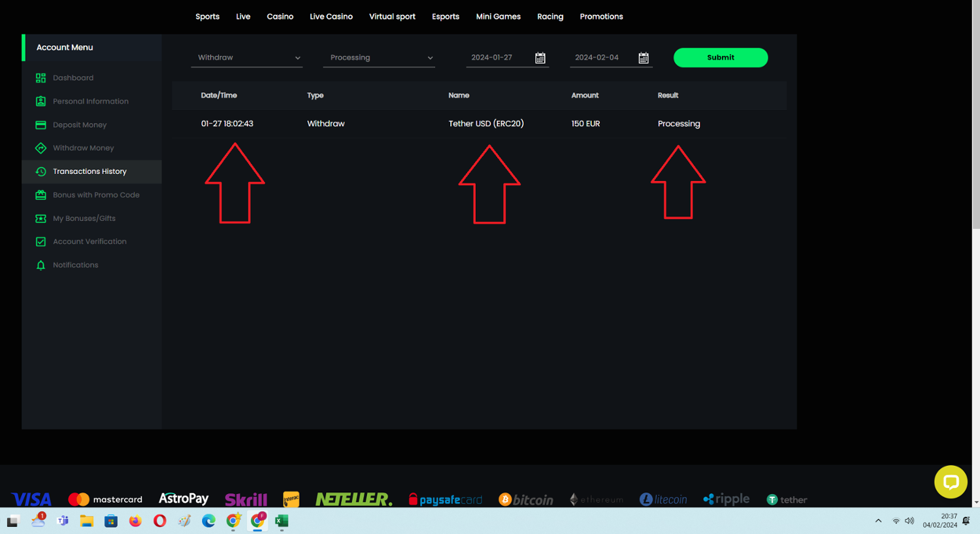The width and height of the screenshot is (980, 534).
Task: Expand the Withdraw transaction type dropdown
Action: [246, 58]
